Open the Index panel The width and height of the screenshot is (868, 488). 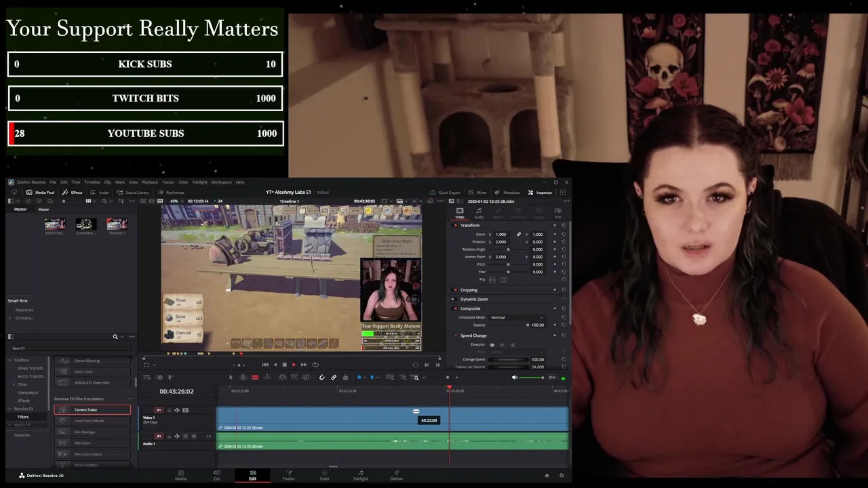[100, 192]
